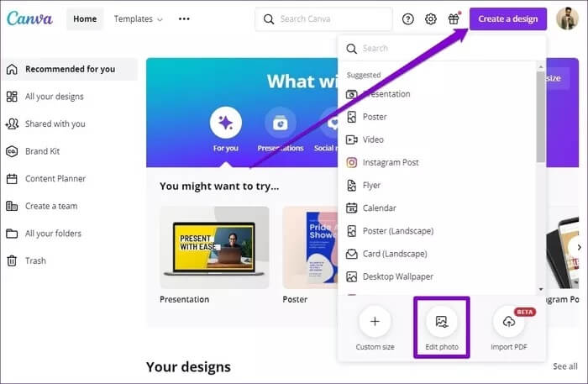Click the Brand Kit icon

tap(12, 151)
